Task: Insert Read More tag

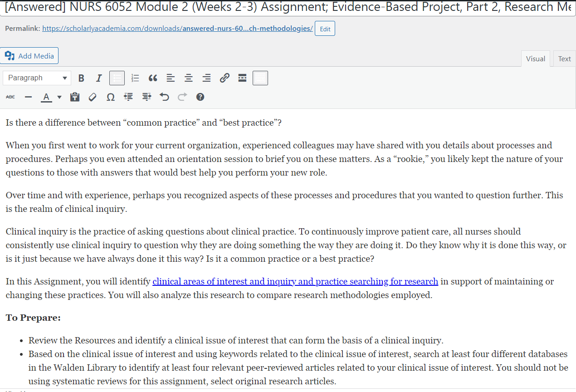Action: tap(242, 78)
